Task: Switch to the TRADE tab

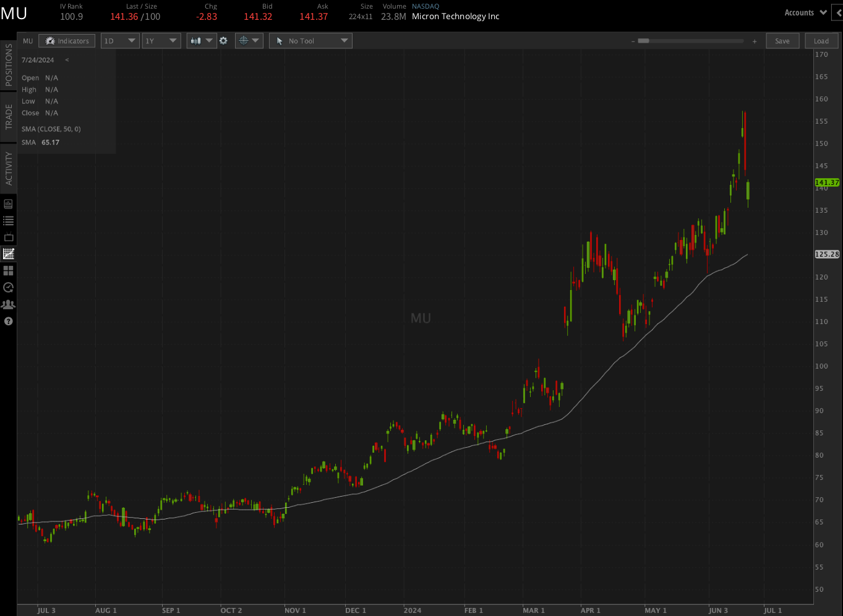Action: click(x=8, y=114)
